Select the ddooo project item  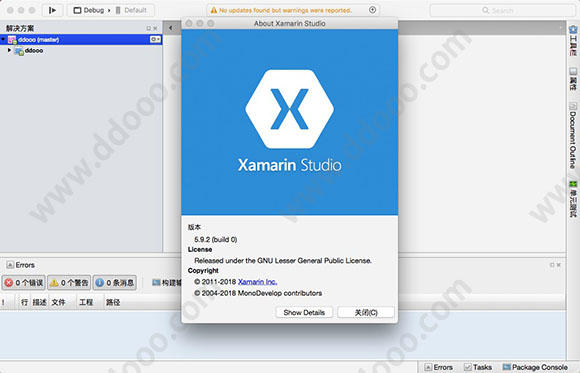coord(34,50)
